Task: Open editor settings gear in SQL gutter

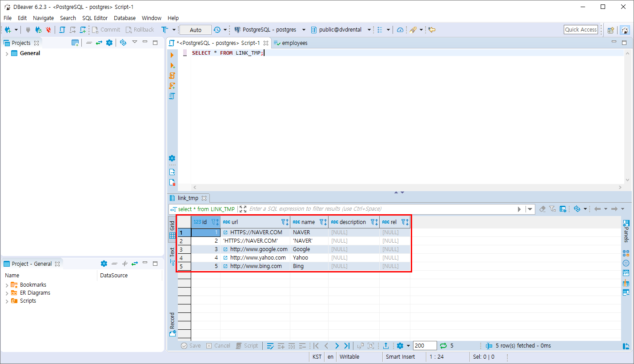Action: (x=172, y=158)
